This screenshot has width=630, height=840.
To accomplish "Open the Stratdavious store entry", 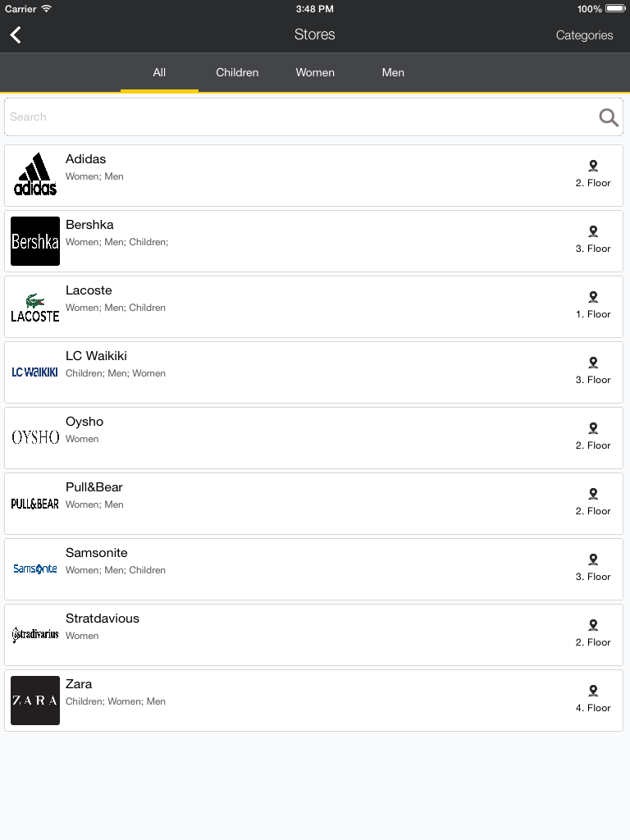I will tap(313, 635).
